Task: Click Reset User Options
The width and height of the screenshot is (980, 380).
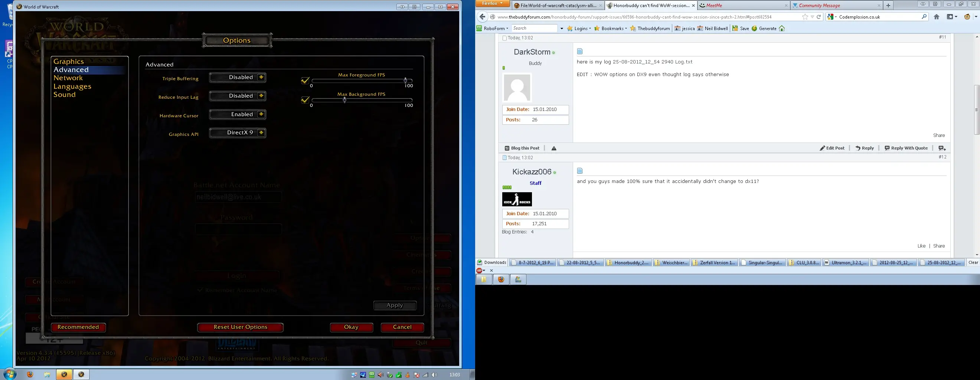Action: coord(241,327)
